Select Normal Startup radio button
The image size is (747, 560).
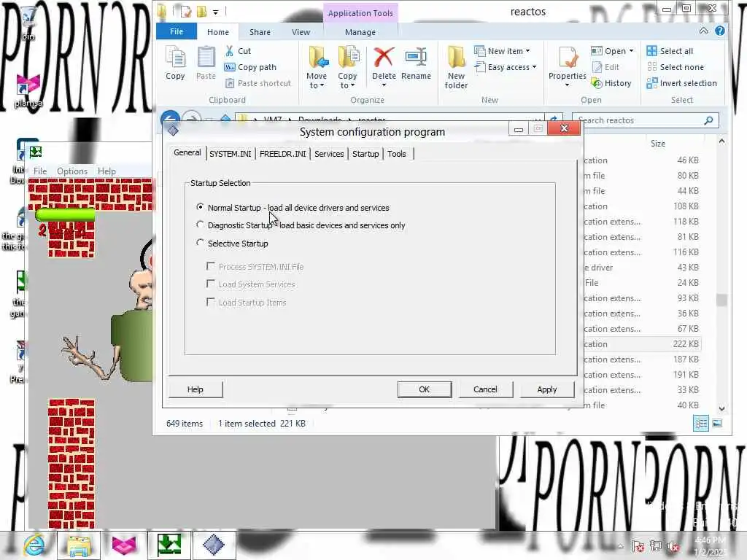[200, 207]
